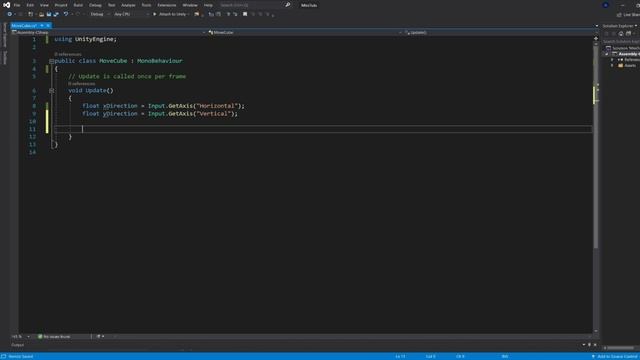The height and width of the screenshot is (360, 640).
Task: Click the xDirection variable on line 8
Action: pyautogui.click(x=120, y=106)
